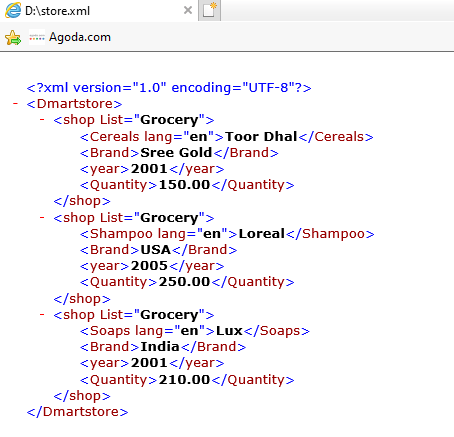Click the year value 2005

point(149,266)
